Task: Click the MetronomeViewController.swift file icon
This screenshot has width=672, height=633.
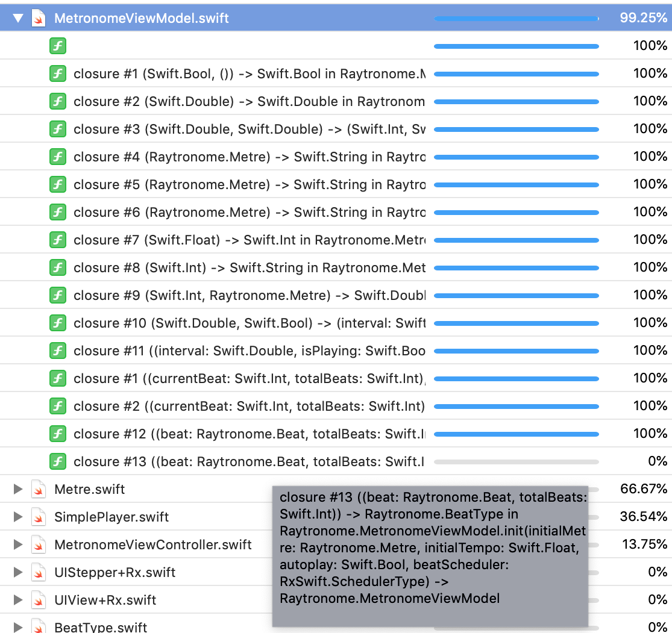Action: [x=39, y=545]
